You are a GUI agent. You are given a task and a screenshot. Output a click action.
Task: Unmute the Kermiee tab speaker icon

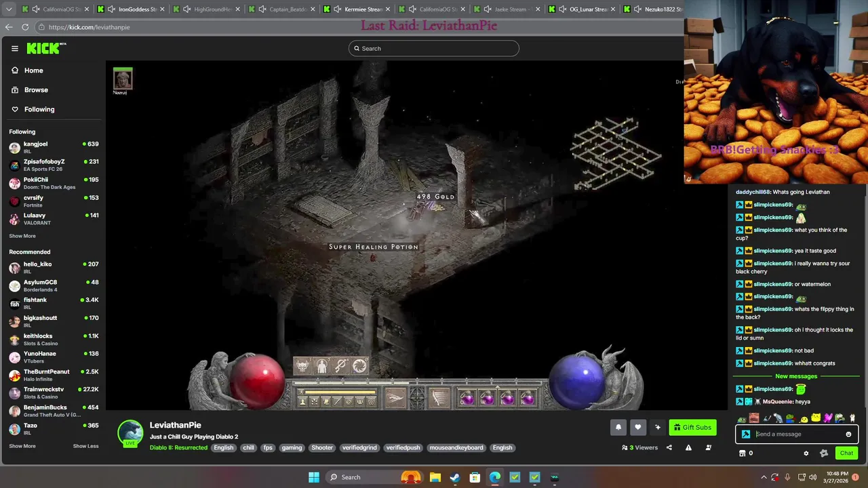tap(337, 9)
